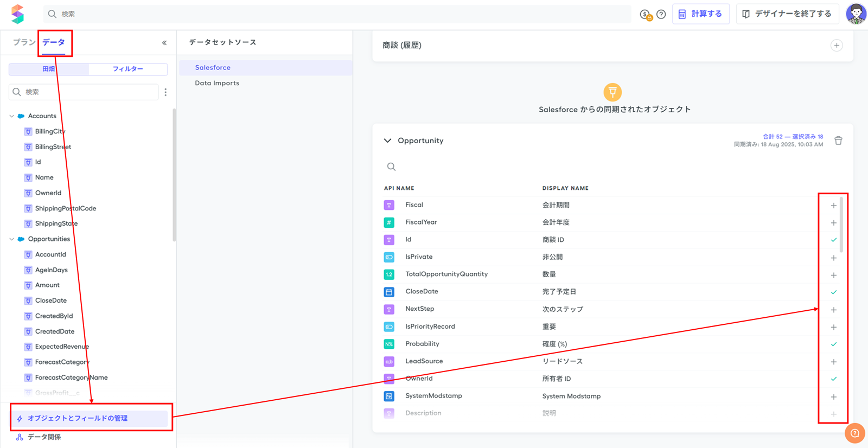This screenshot has width=868, height=448.
Task: Click the data relations icon at bottom
Action: 20,437
